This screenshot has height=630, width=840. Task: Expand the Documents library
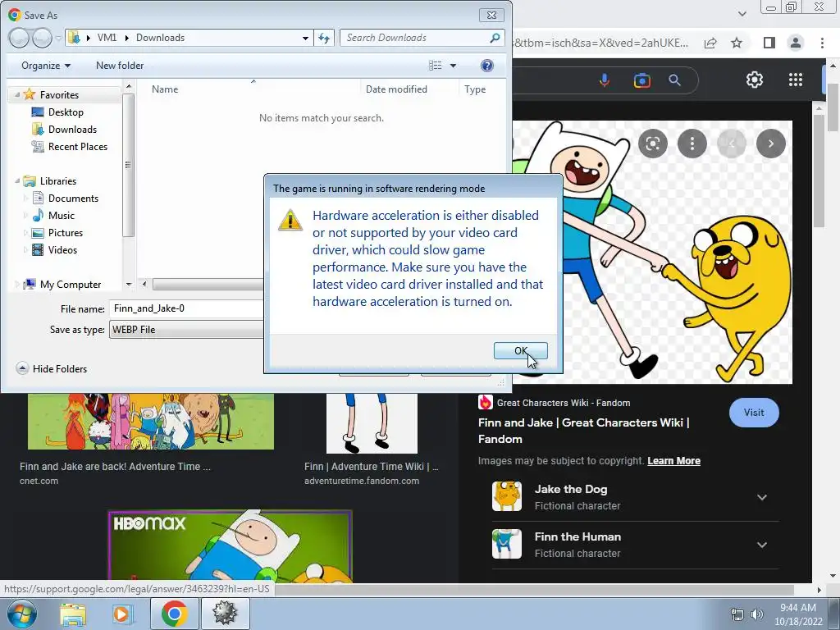[25, 199]
